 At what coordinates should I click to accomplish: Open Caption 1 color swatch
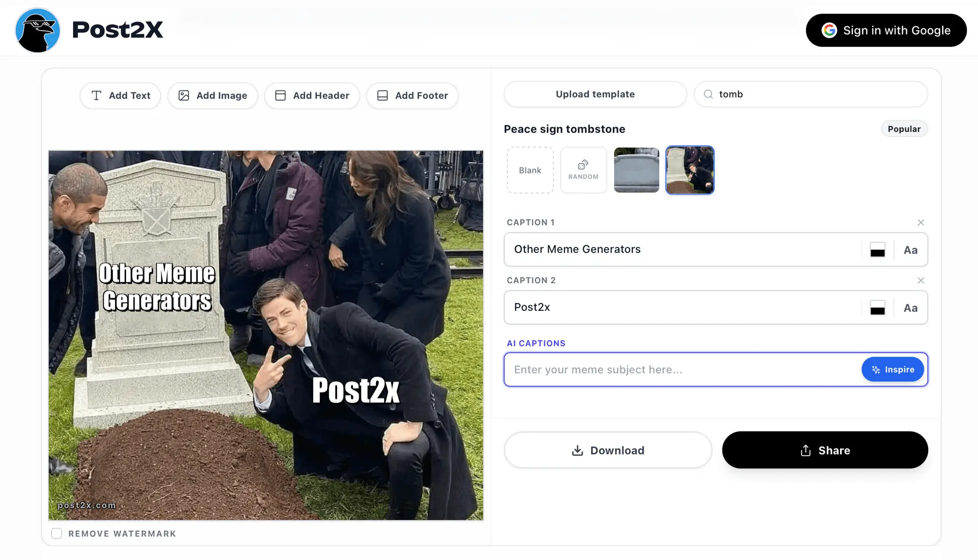click(877, 250)
